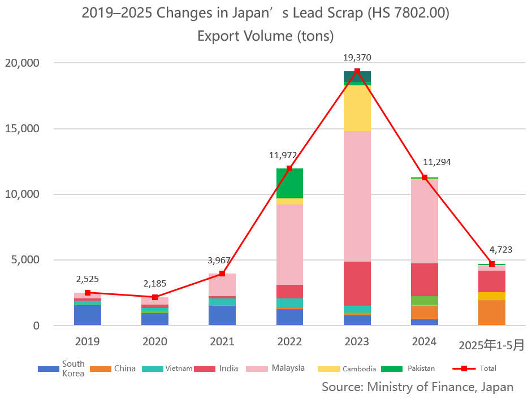Click the '2019' x-axis label
The image size is (532, 399).
tap(88, 341)
